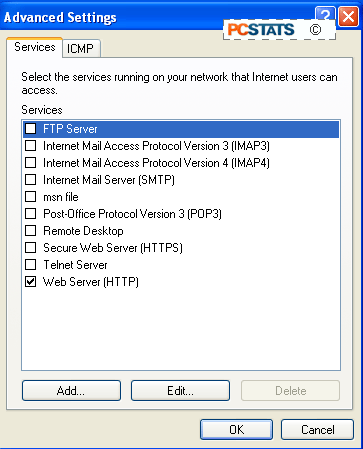363x449 pixels.
Task: Select the Services tab
Action: tap(35, 47)
